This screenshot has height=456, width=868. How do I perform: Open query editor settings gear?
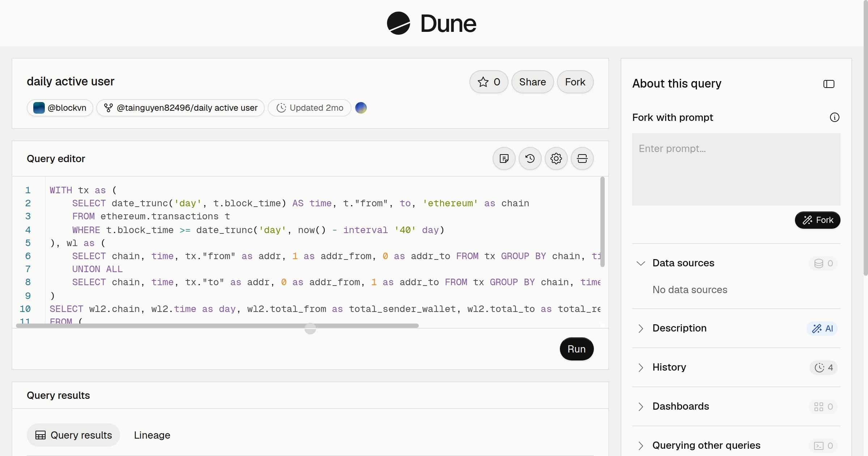click(x=556, y=159)
